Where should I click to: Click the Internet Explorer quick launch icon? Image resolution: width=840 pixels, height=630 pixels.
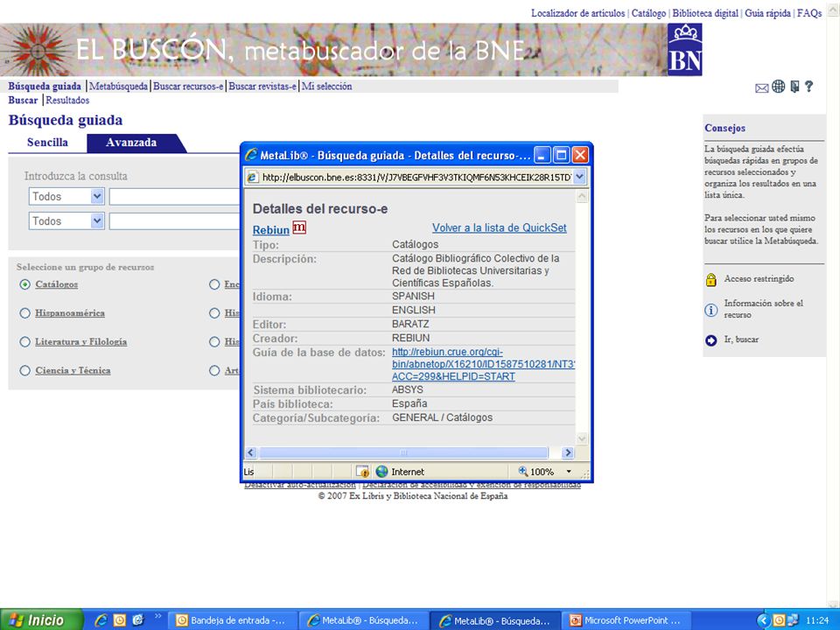pyautogui.click(x=101, y=619)
